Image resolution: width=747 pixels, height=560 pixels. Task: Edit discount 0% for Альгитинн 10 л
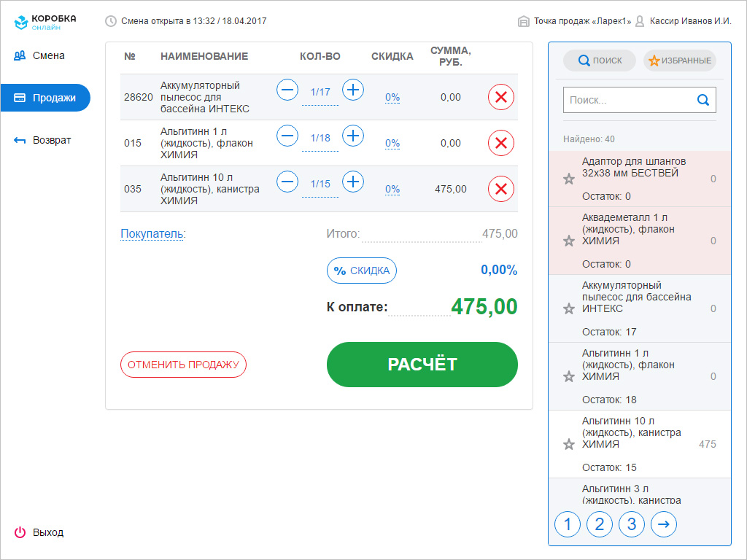[x=392, y=190]
